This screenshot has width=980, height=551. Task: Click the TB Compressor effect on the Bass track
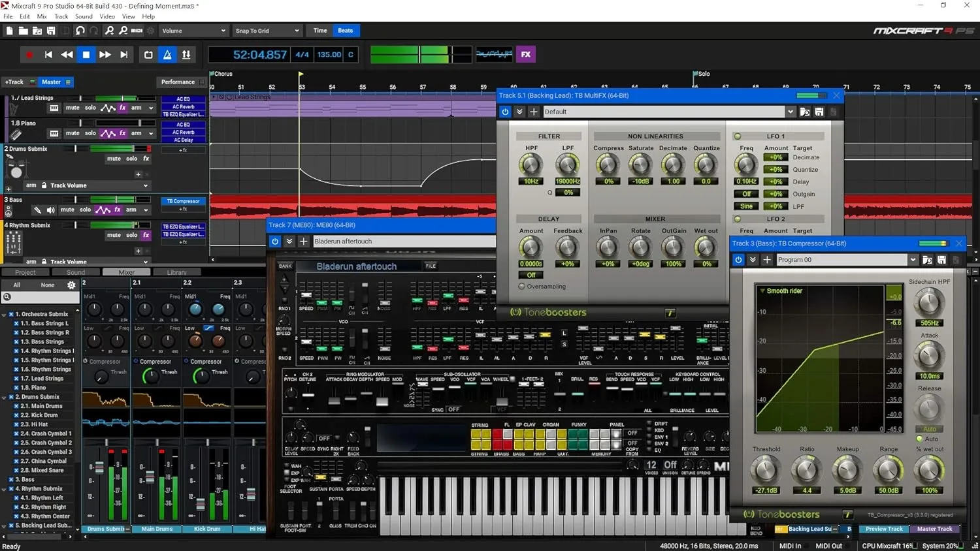coord(183,201)
